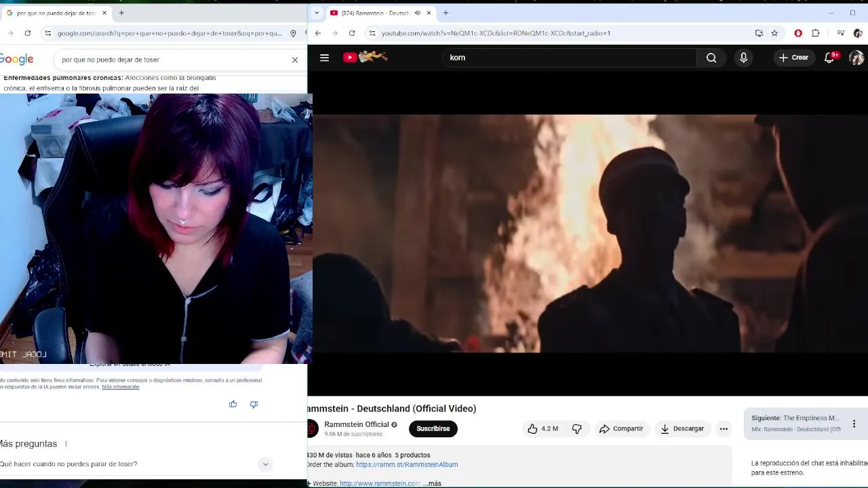
Task: Go back in the YouTube window
Action: (x=317, y=33)
